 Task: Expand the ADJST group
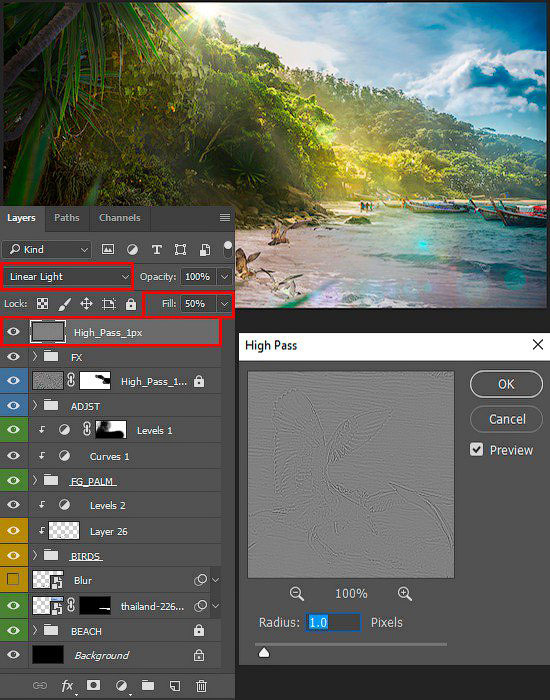[35, 405]
